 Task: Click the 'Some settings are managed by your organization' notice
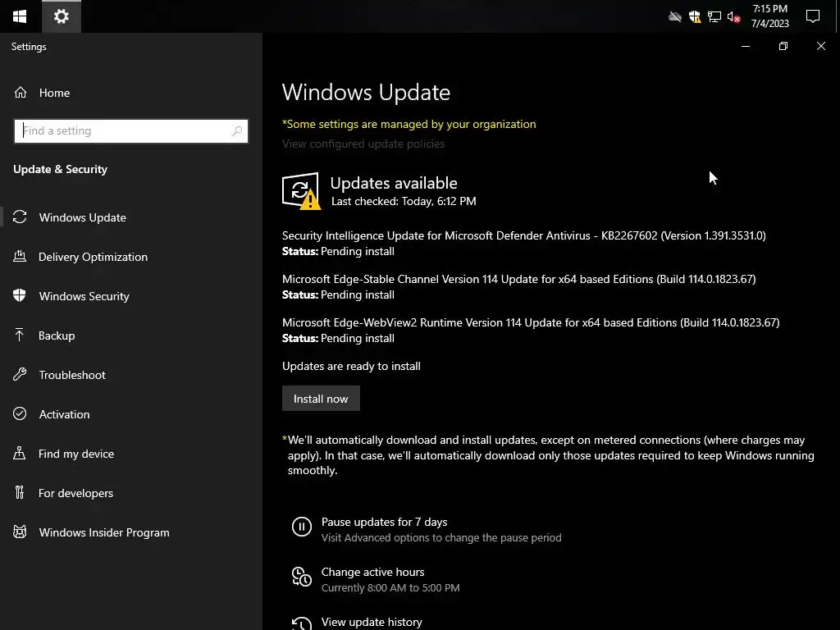[409, 125]
